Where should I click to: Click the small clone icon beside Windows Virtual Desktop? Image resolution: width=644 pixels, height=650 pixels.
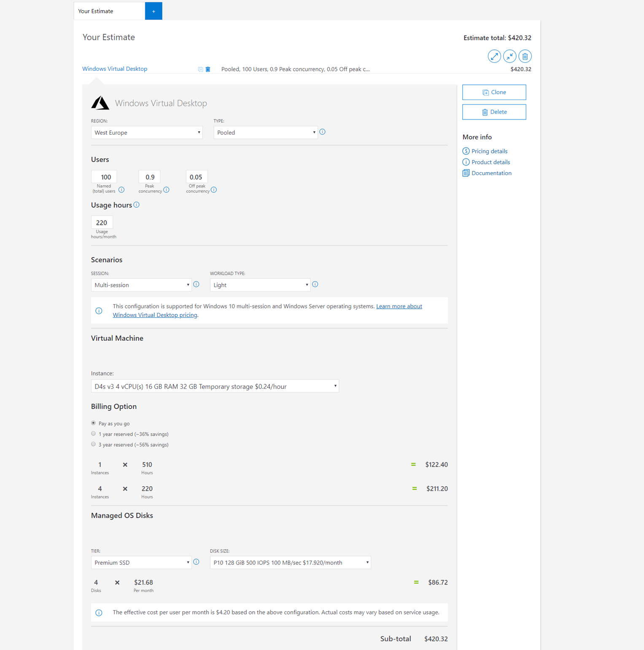pyautogui.click(x=200, y=69)
